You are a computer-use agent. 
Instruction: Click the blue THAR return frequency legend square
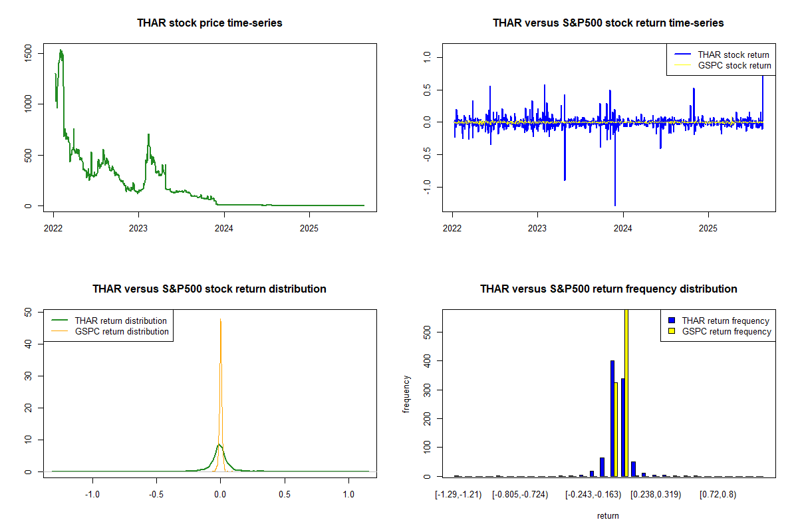click(x=671, y=321)
